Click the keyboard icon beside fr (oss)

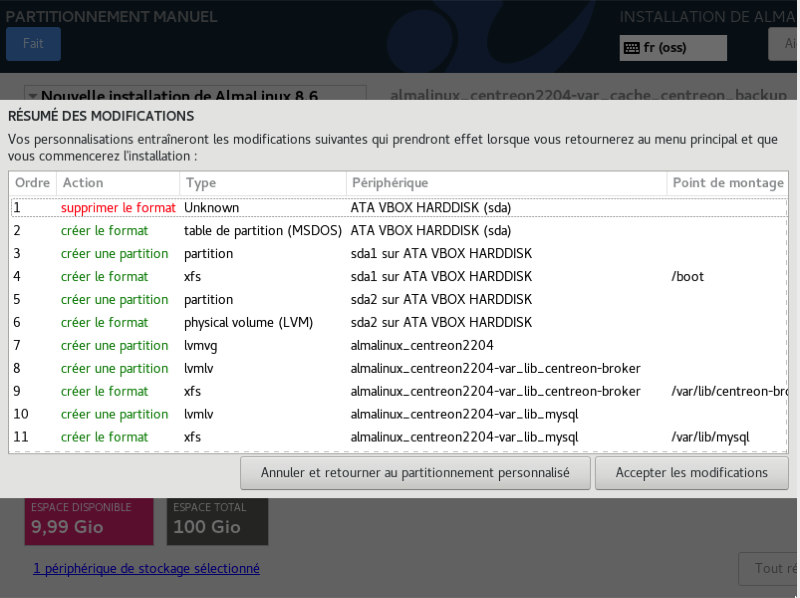(x=632, y=48)
